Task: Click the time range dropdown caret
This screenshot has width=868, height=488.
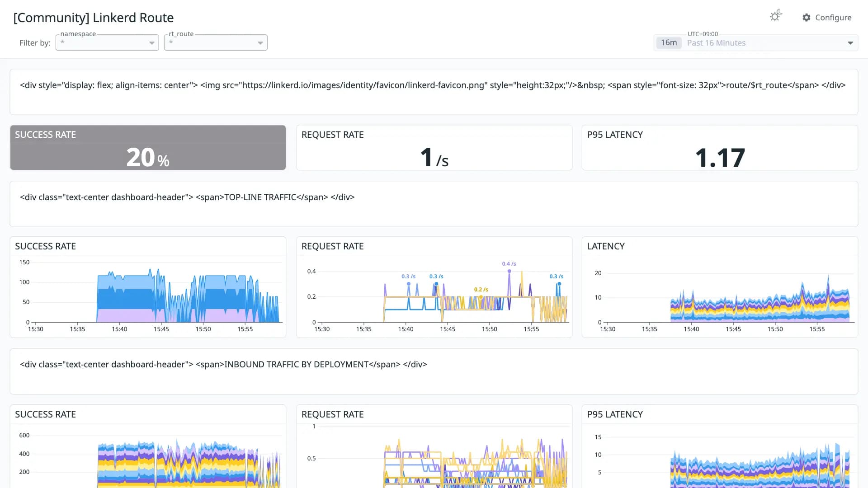Action: coord(850,43)
